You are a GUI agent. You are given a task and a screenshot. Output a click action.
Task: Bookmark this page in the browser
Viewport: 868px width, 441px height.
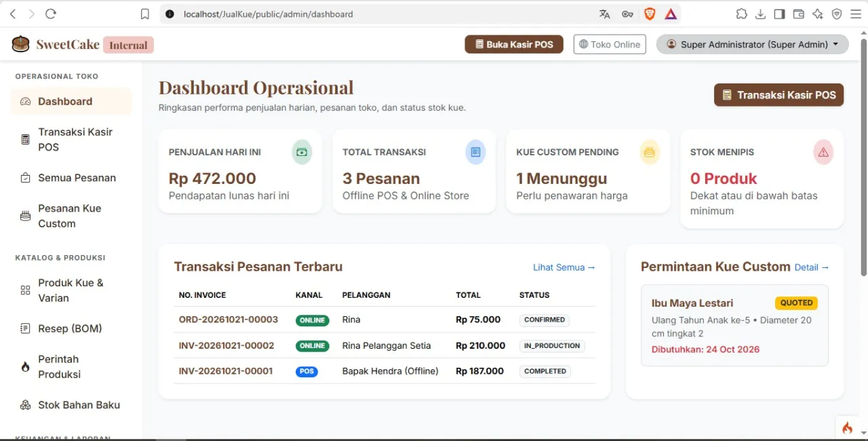[x=144, y=14]
